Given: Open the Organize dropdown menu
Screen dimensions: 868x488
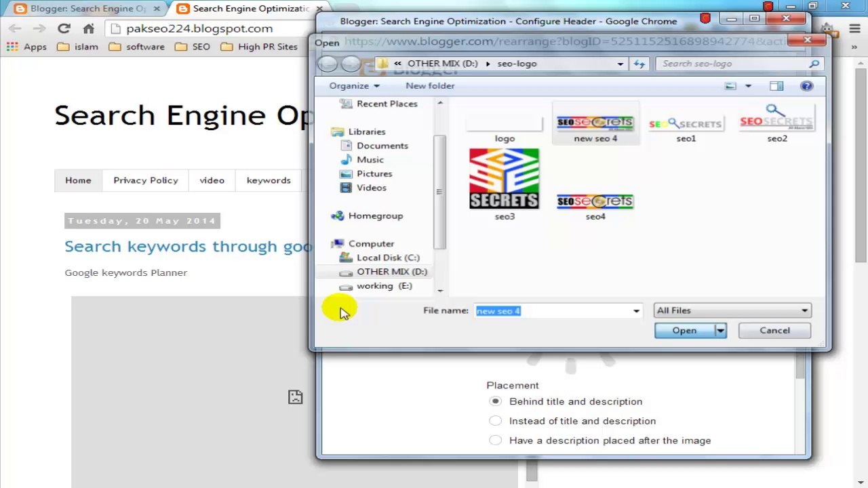Looking at the screenshot, I should click(x=355, y=86).
